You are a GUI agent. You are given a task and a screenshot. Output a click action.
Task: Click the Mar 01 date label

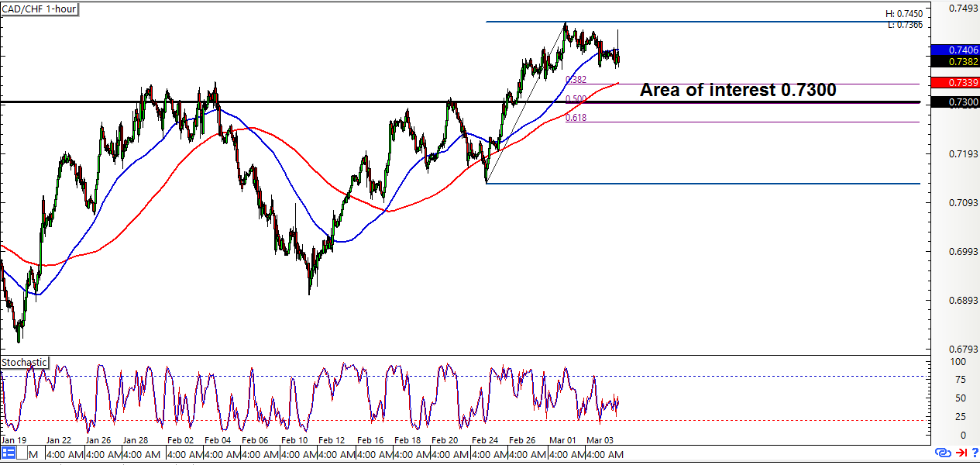point(562,439)
